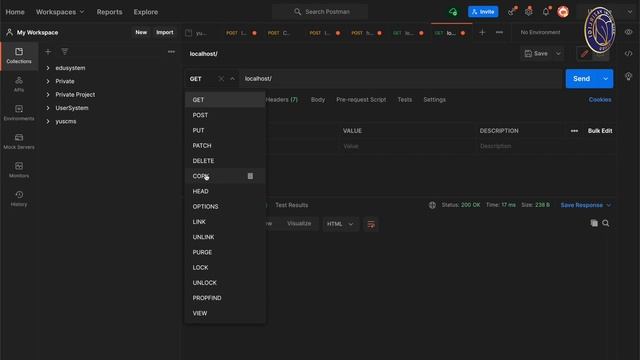The height and width of the screenshot is (360, 640).
Task: Create a new collection with plus icon
Action: click(48, 51)
